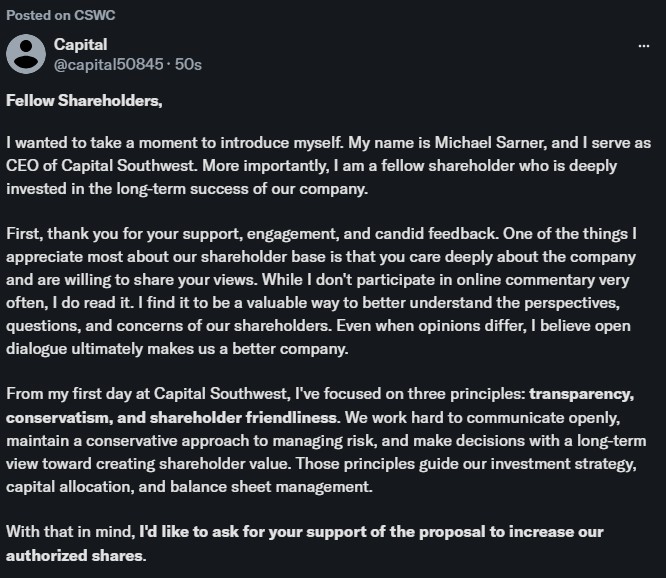Click the bold text authorized shares
The height and width of the screenshot is (578, 666).
(x=76, y=555)
